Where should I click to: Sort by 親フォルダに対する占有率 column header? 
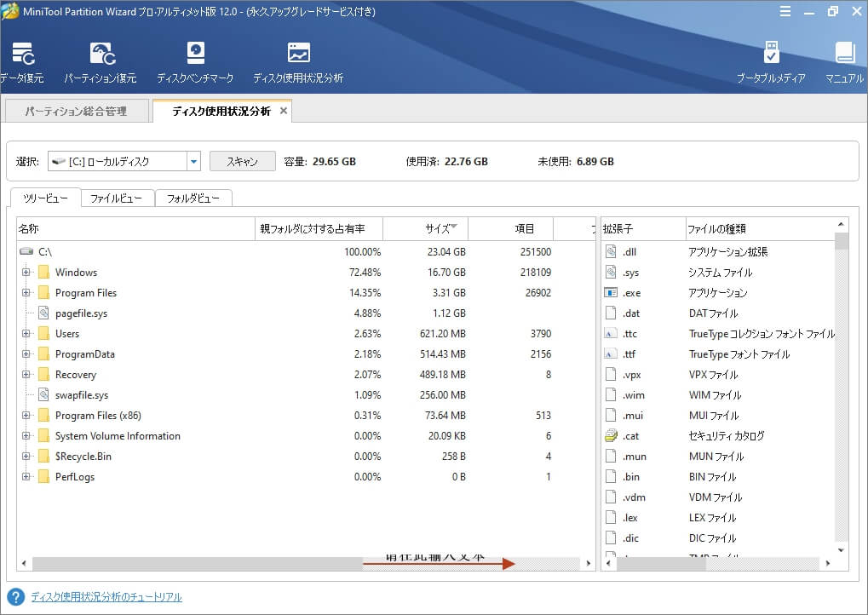point(319,228)
